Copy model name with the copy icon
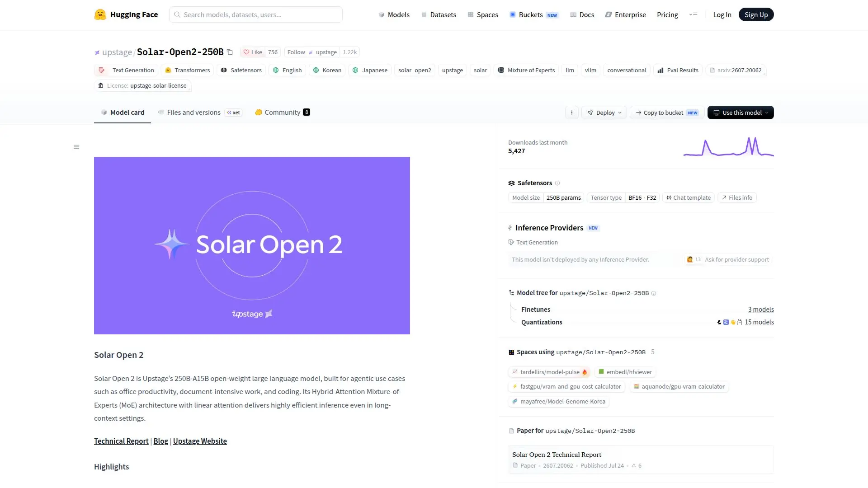The image size is (868, 488). [x=230, y=52]
